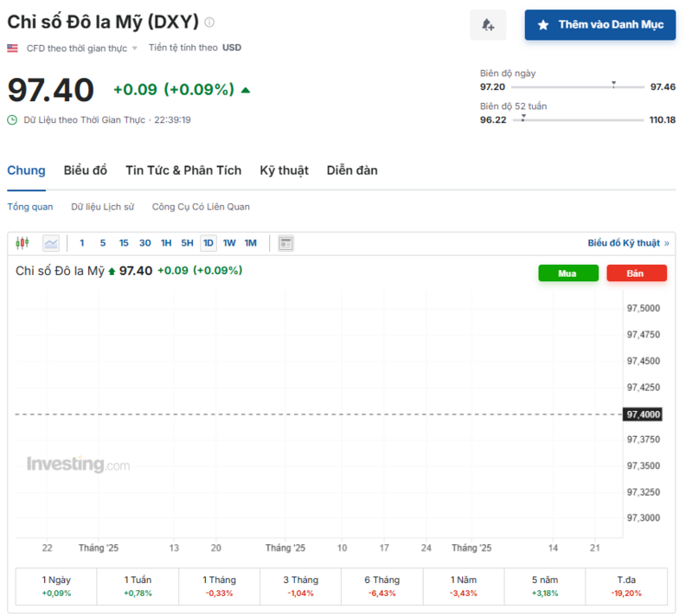
Task: Switch to Tin Tức & Phân Tích tab
Action: point(183,170)
